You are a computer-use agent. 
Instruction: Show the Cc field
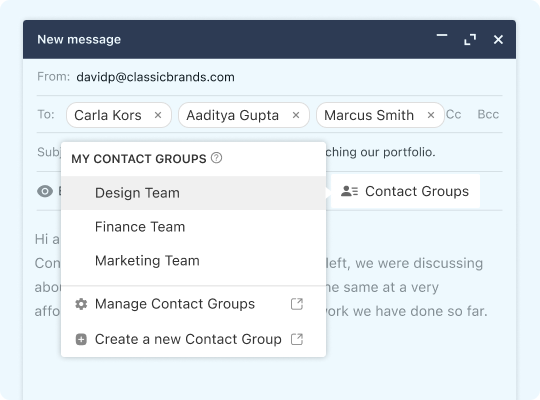tap(453, 114)
